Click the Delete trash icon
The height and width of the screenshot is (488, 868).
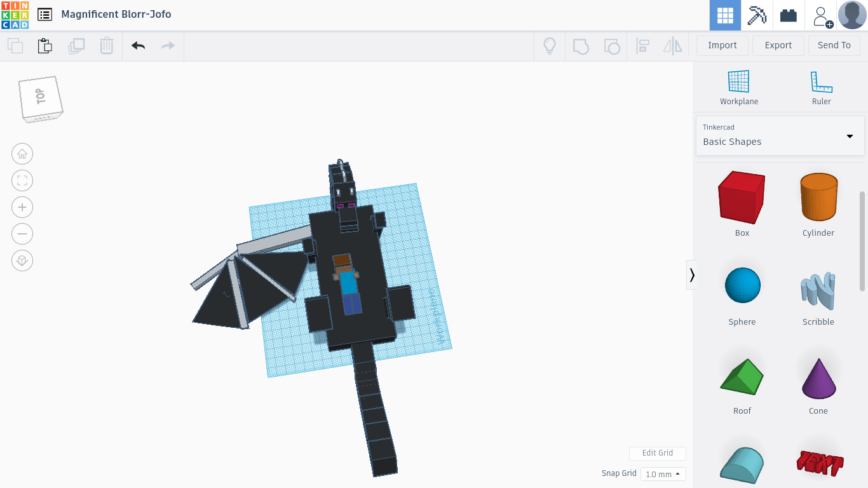[x=107, y=46]
